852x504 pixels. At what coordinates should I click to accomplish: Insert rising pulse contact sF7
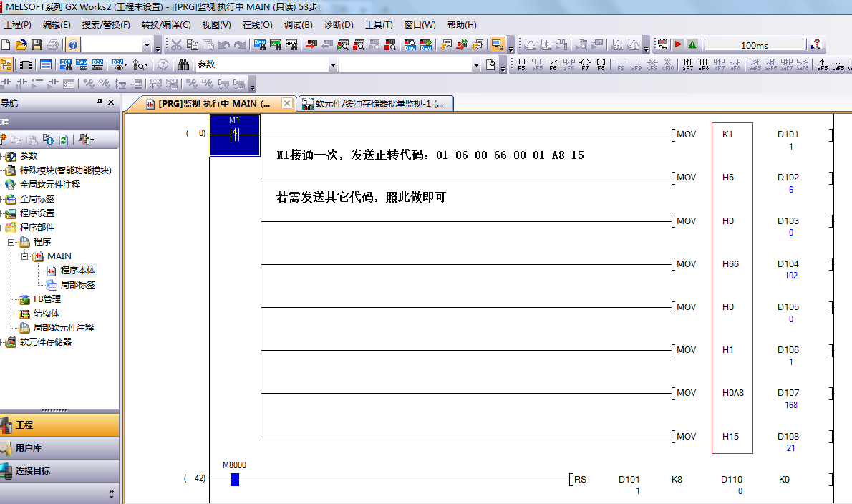pos(687,65)
